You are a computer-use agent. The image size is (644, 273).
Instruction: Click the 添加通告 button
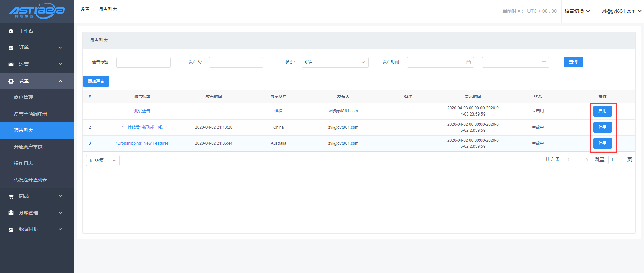96,81
